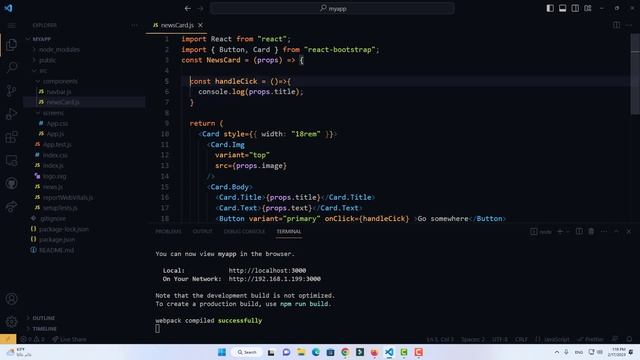Viewport: 640px width, 360px height.
Task: Open the Live Share view in activity bar
Action: click(x=11, y=207)
